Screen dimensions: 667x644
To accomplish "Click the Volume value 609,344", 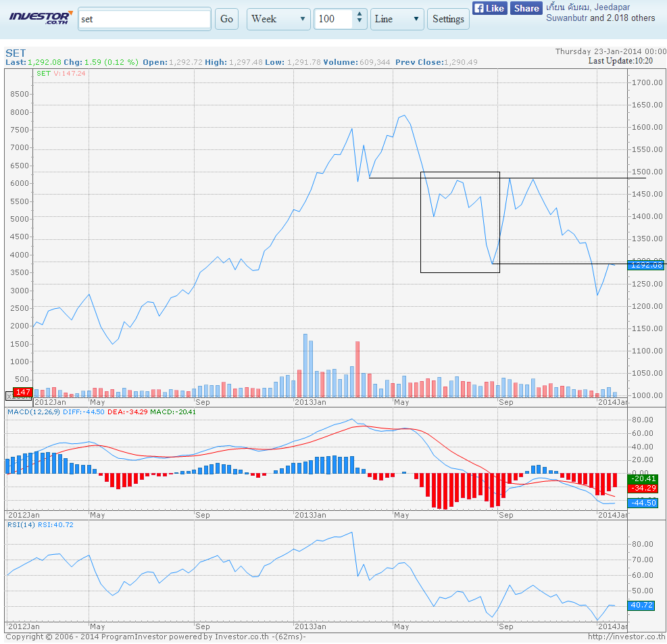I will 375,62.
